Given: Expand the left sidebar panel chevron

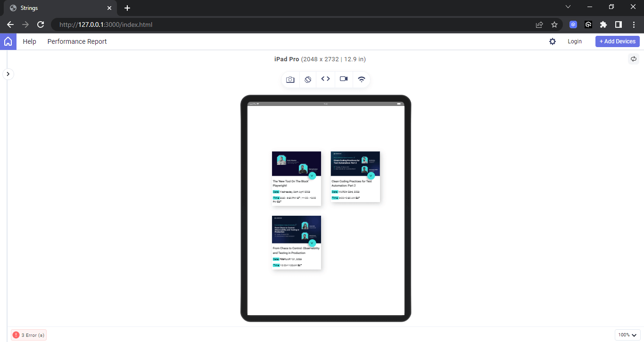Looking at the screenshot, I should (x=8, y=74).
